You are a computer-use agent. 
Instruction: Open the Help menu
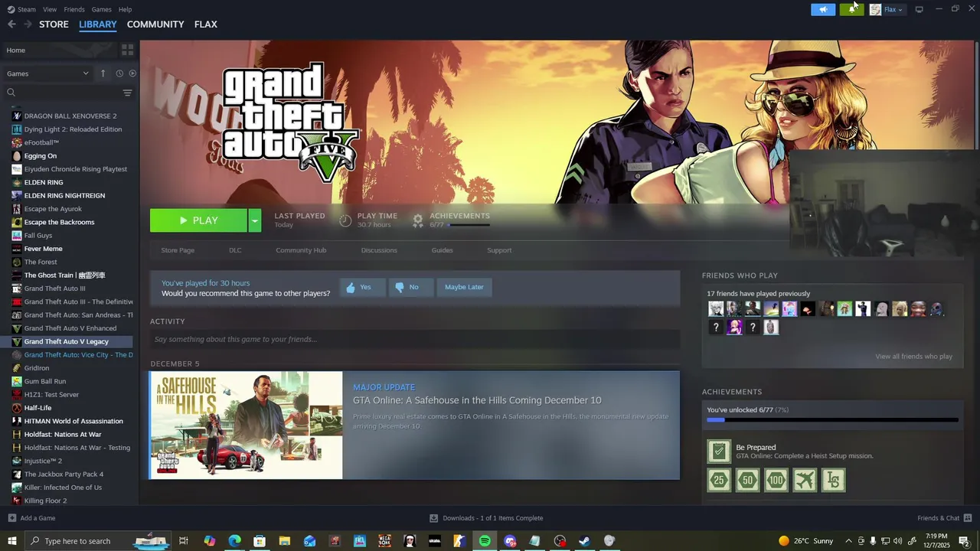125,9
